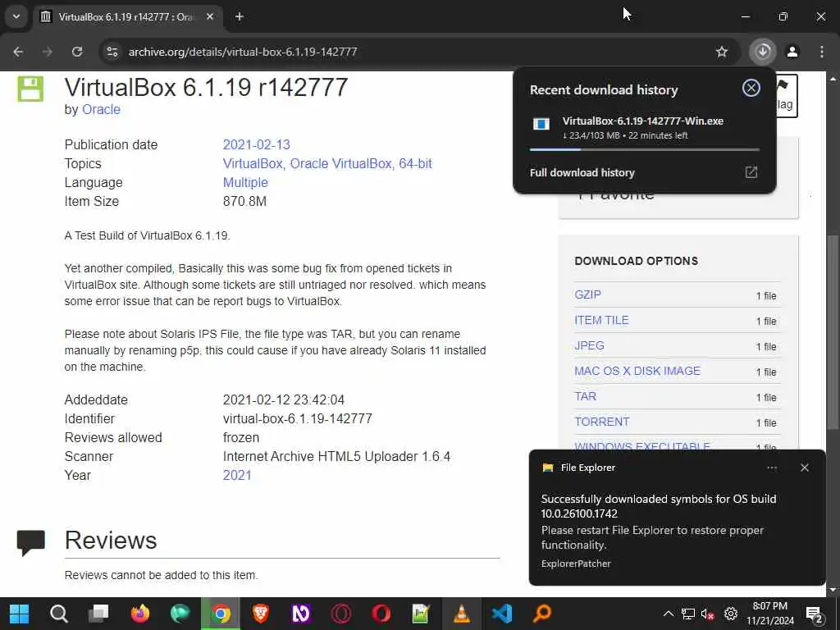
Task: Download the ITEM TILE option
Action: [x=601, y=321]
